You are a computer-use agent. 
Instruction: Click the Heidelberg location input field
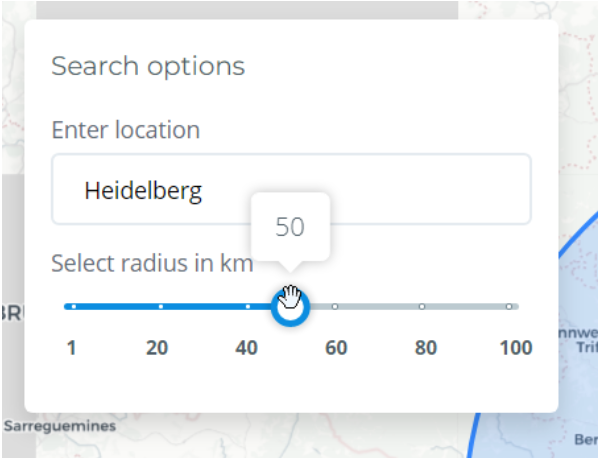click(x=291, y=189)
